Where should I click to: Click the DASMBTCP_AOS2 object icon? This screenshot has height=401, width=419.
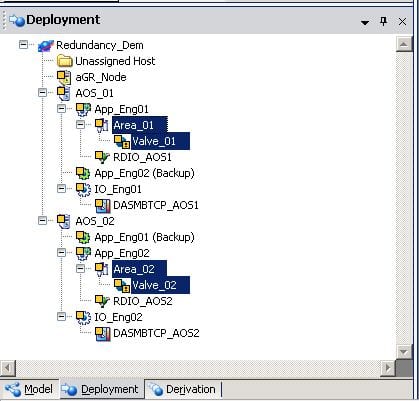tap(102, 333)
